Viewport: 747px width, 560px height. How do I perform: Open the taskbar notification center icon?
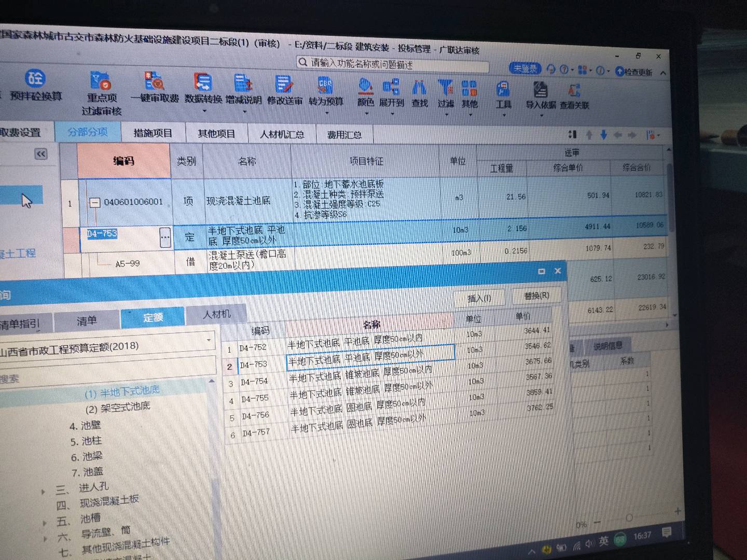667,532
